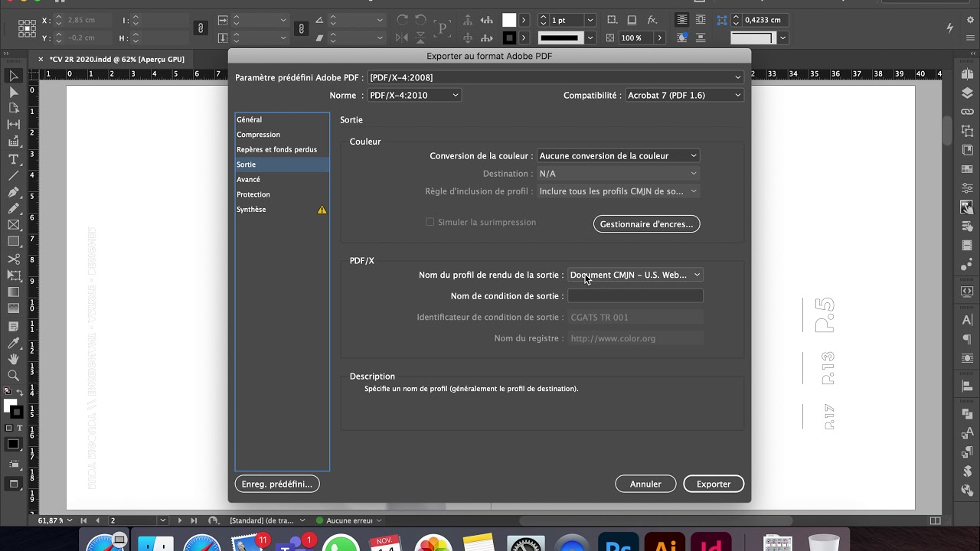Select the Gradient Swatch tool

13,292
